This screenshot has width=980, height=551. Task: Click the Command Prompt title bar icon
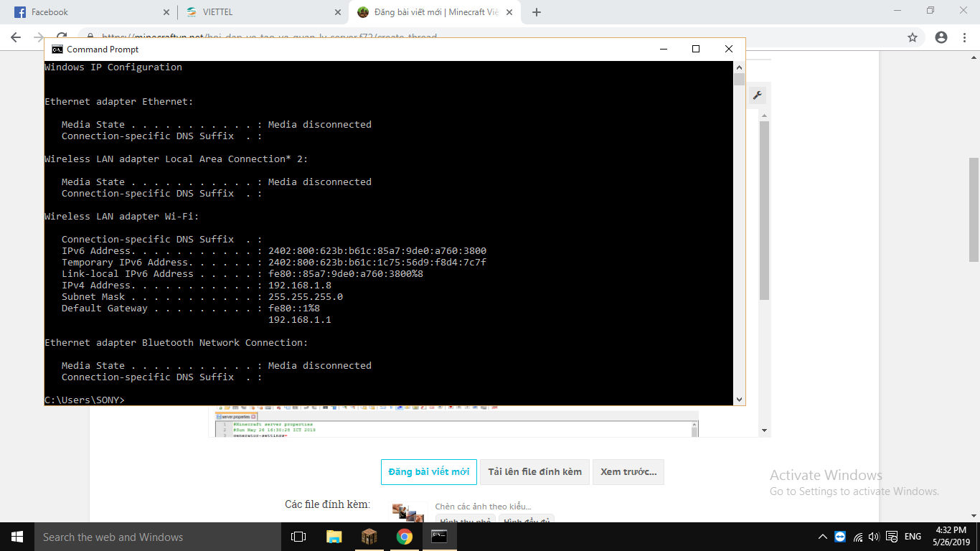pyautogui.click(x=57, y=50)
